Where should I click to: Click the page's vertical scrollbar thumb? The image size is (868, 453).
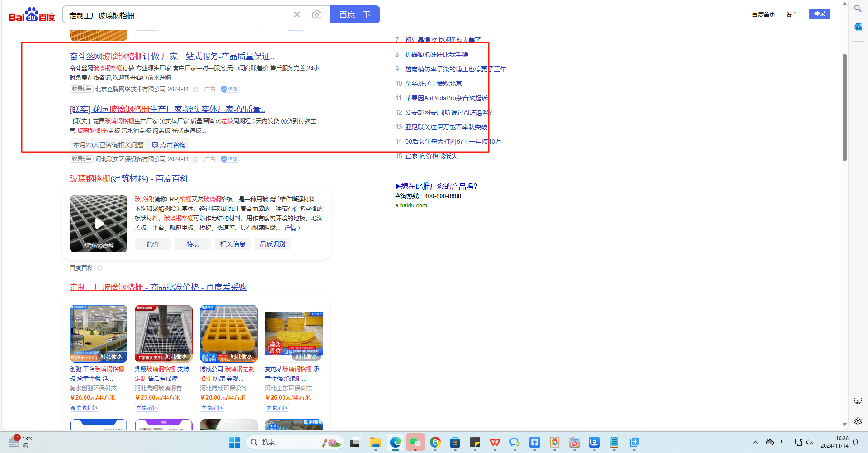tap(844, 107)
